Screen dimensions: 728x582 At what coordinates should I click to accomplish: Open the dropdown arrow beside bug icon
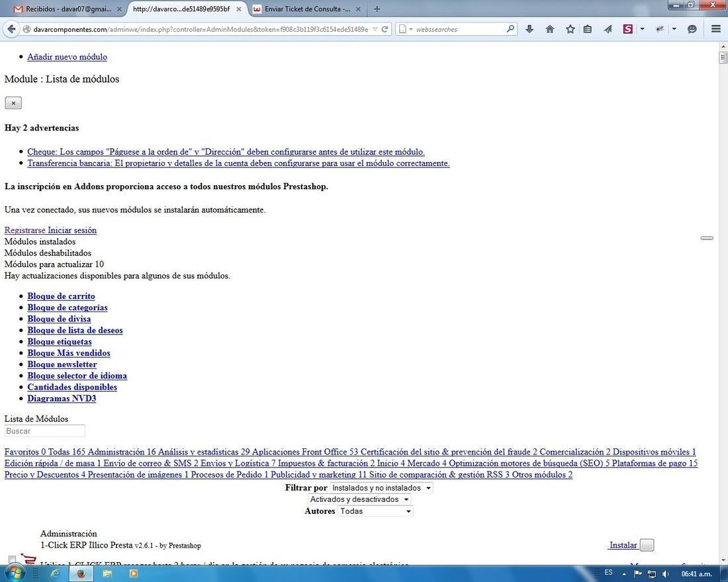pos(674,29)
